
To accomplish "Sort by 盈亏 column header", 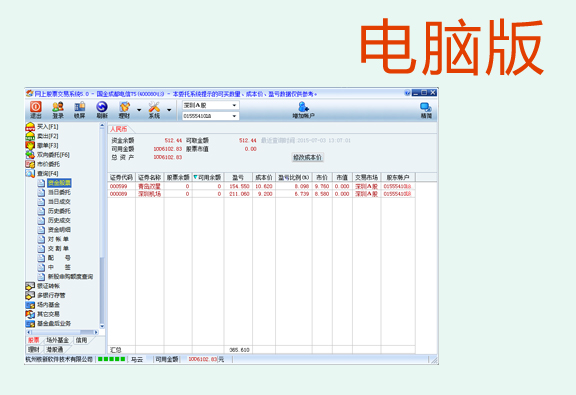I will 238,177.
